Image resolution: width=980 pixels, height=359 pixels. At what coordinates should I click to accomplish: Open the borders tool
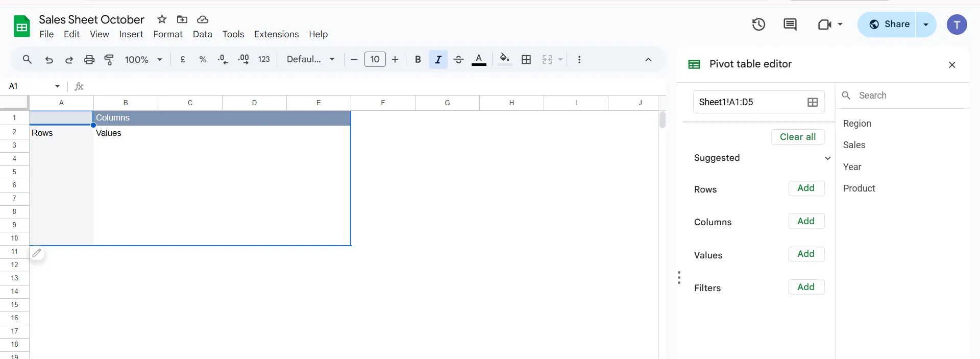pos(526,59)
